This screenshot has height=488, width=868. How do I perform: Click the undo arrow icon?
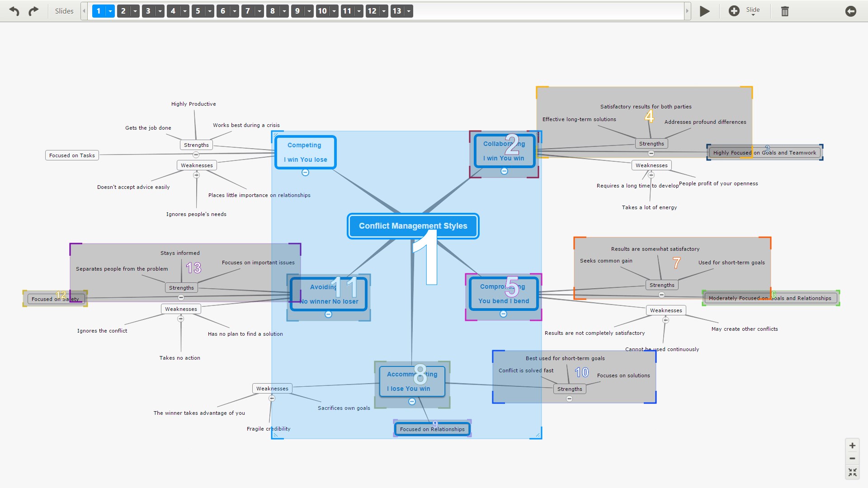tap(14, 11)
